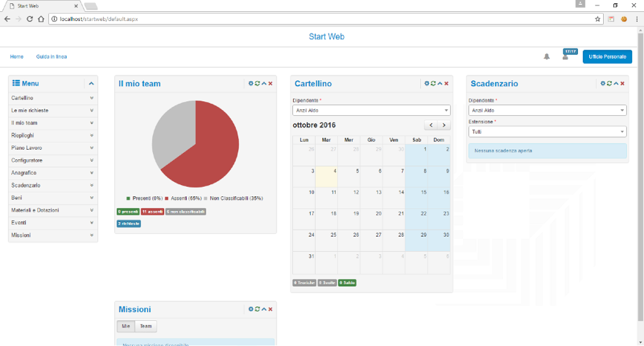
Task: Open the Guida in linea link
Action: 52,57
